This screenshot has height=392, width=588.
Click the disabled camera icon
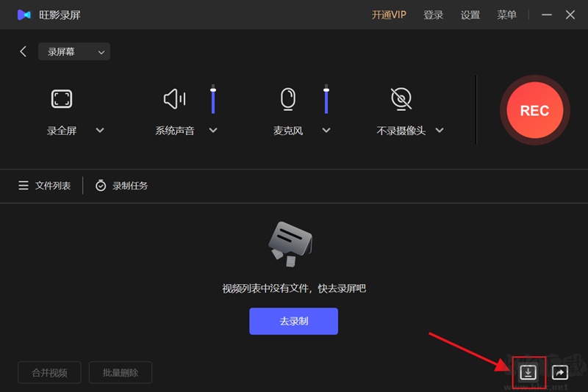401,99
